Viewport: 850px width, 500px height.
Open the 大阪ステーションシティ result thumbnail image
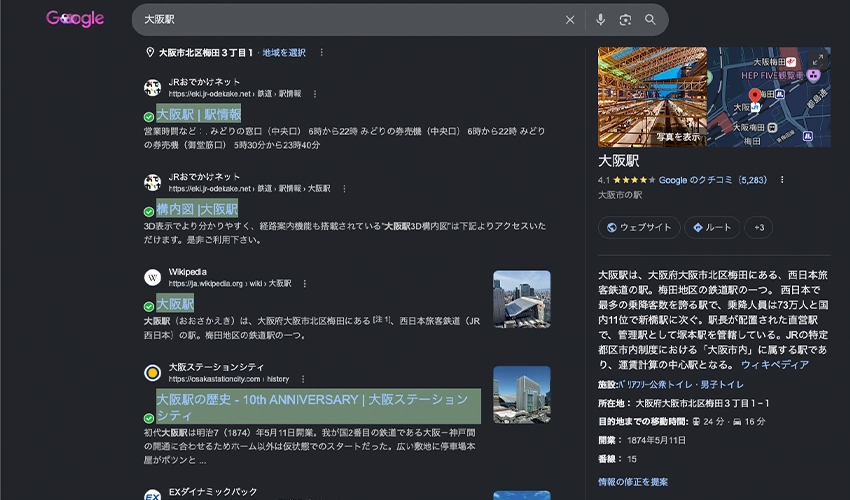[x=521, y=395]
